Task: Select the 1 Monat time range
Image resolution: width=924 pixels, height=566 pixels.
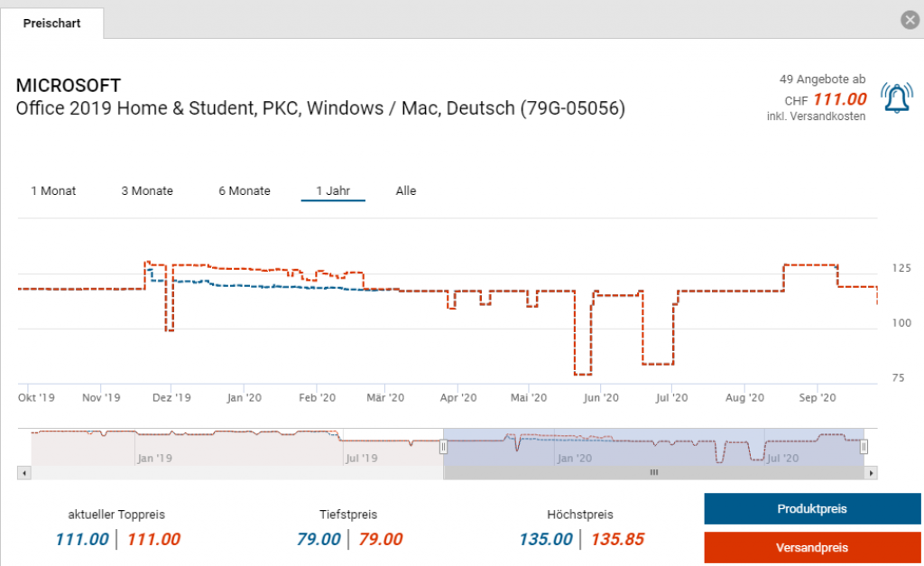Action: [53, 191]
